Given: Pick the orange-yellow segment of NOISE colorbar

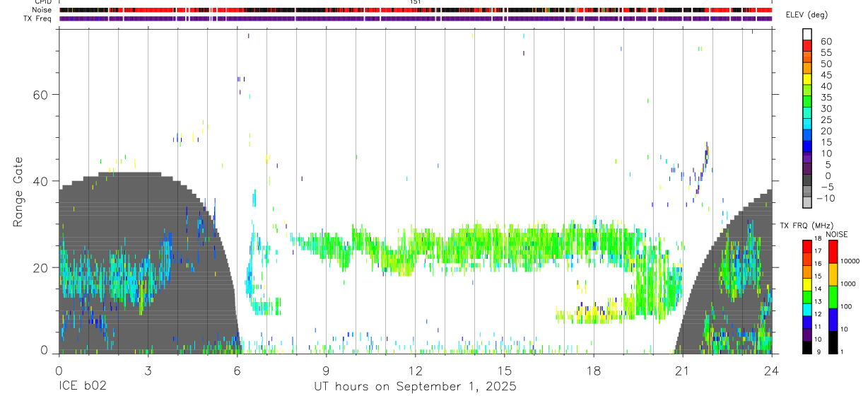Looking at the screenshot, I should [833, 274].
